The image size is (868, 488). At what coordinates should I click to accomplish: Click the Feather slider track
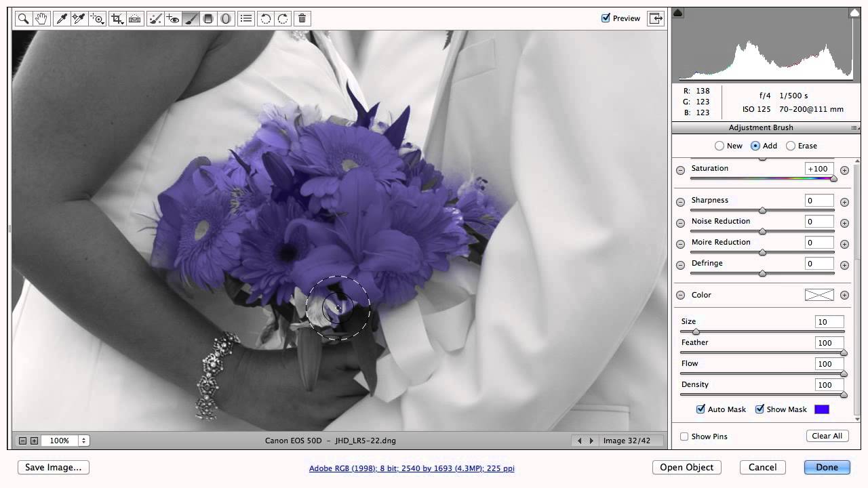[762, 352]
